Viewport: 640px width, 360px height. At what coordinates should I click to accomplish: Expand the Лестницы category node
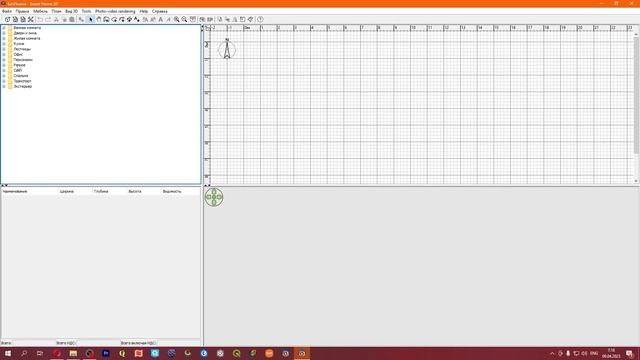coord(4,49)
